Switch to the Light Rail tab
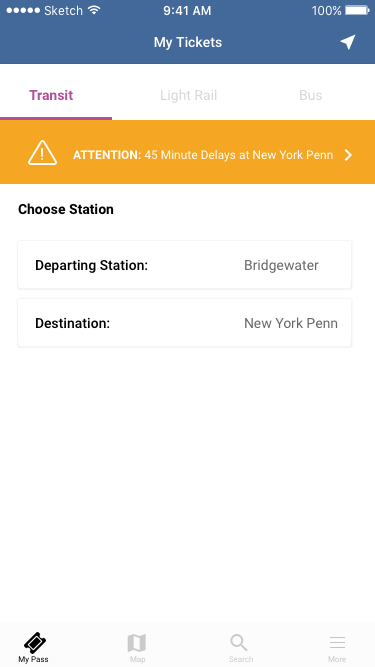 (188, 95)
